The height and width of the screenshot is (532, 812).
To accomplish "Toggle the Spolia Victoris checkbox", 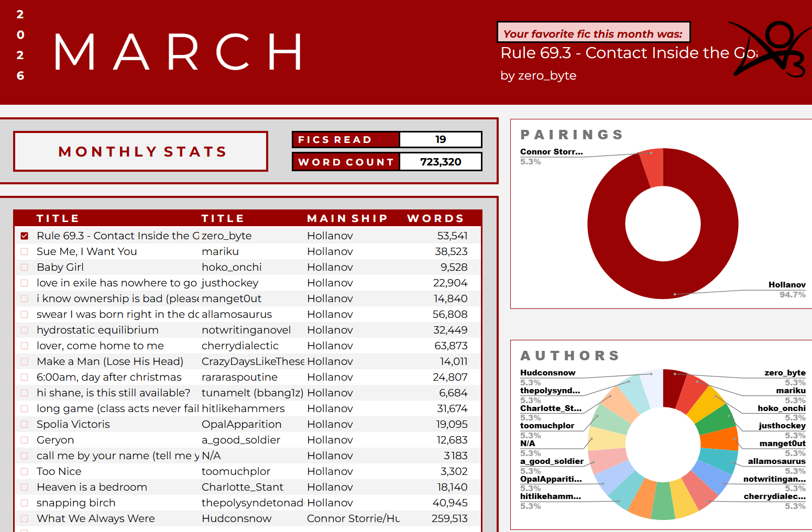I will click(x=24, y=424).
